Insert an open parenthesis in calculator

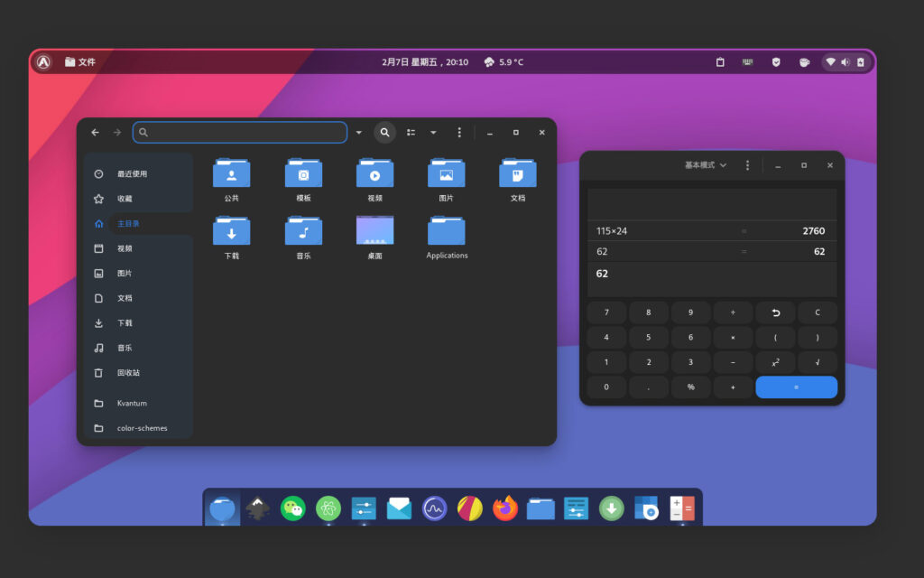point(775,338)
